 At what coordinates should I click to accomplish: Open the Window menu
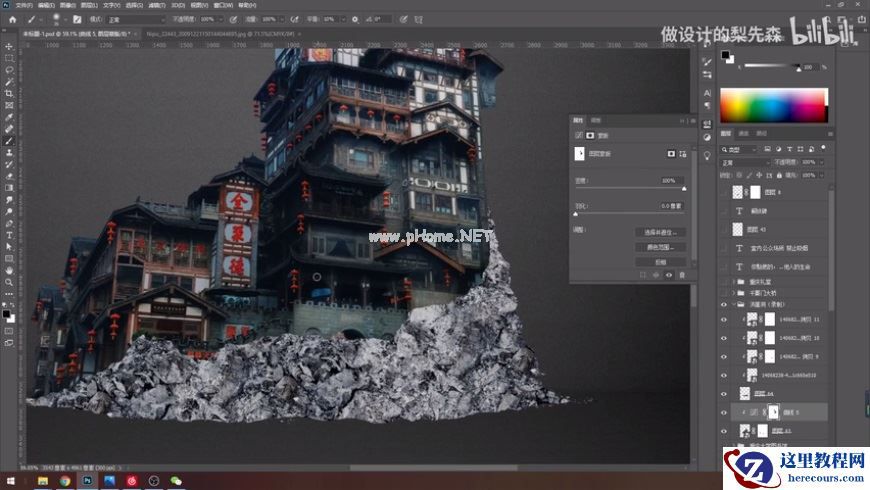point(223,5)
